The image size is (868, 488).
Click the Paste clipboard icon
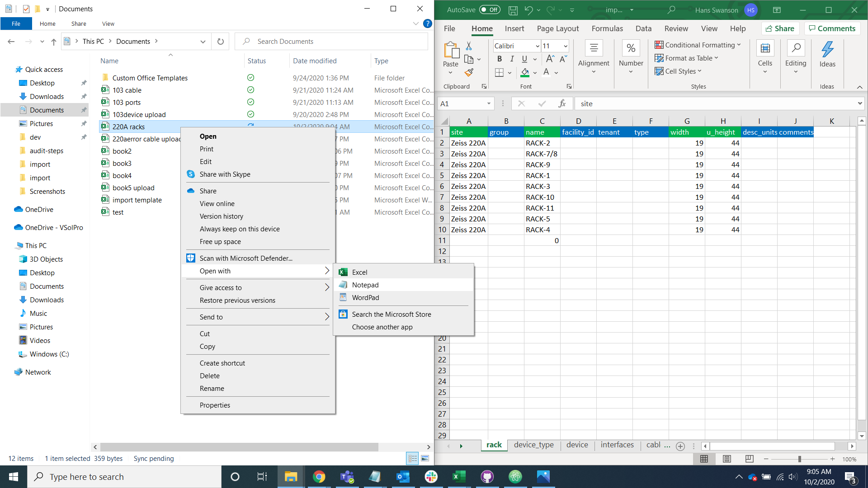coord(451,50)
